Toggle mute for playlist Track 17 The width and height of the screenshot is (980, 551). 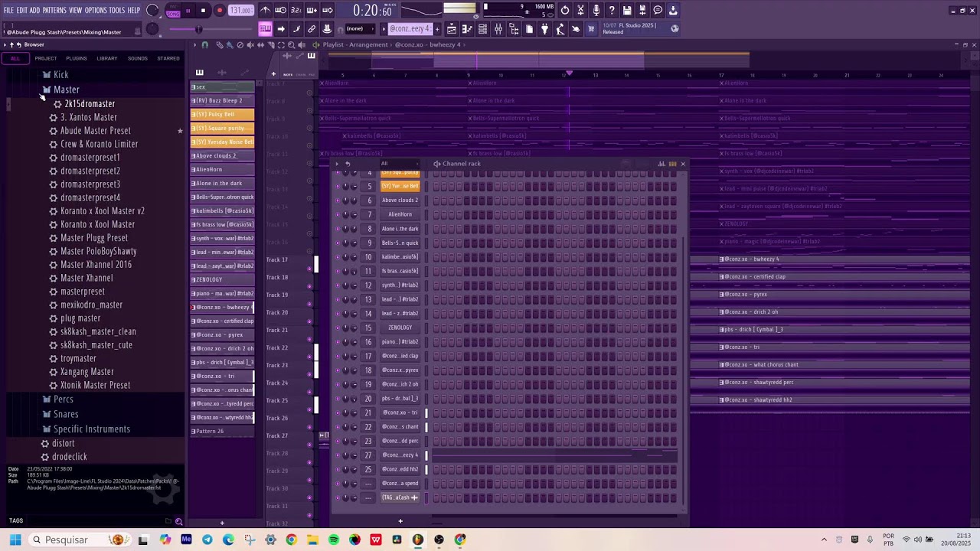(309, 269)
